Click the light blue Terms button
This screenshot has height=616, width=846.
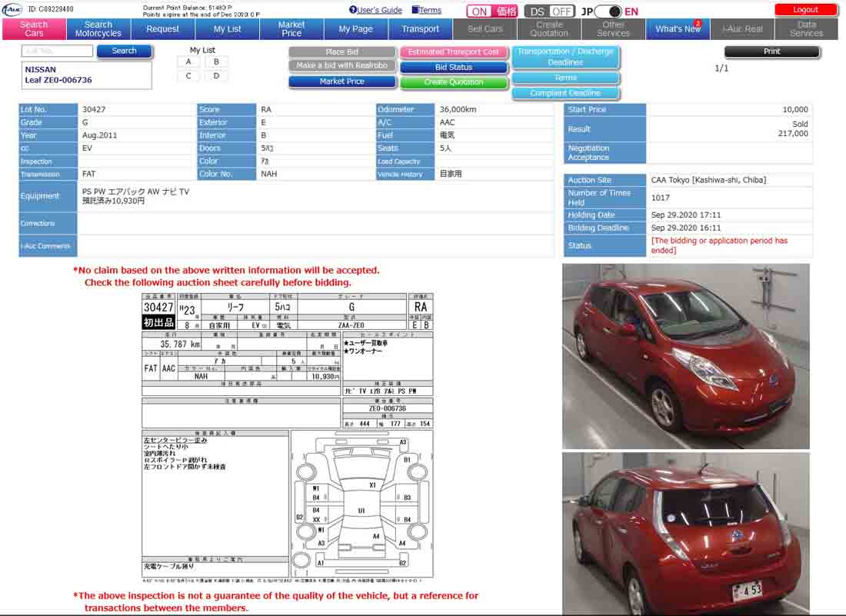point(565,78)
